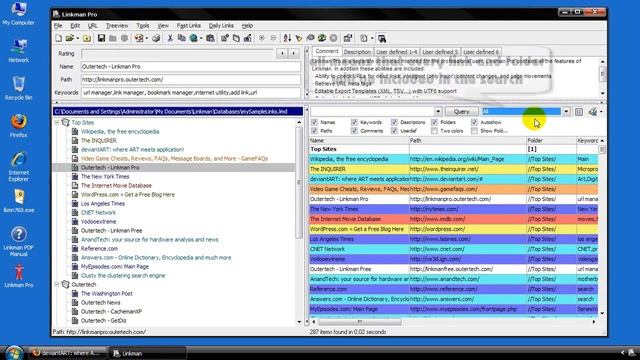Open the dropdown arrow of the query-bar tool icon
The width and height of the screenshot is (640, 360).
(x=601, y=111)
